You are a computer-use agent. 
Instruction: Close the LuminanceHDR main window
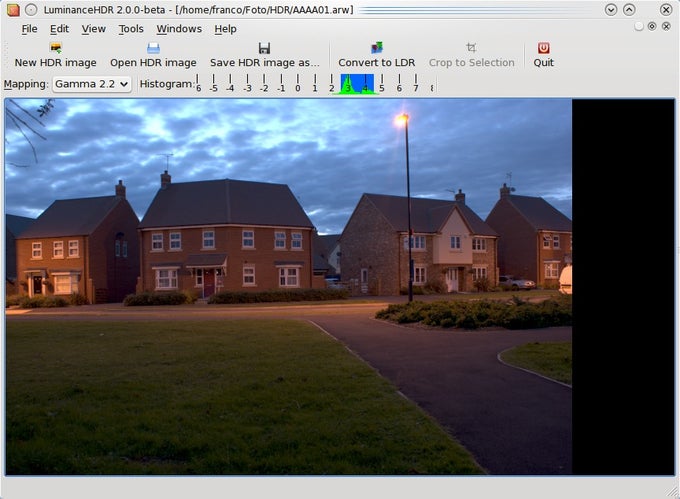point(666,10)
